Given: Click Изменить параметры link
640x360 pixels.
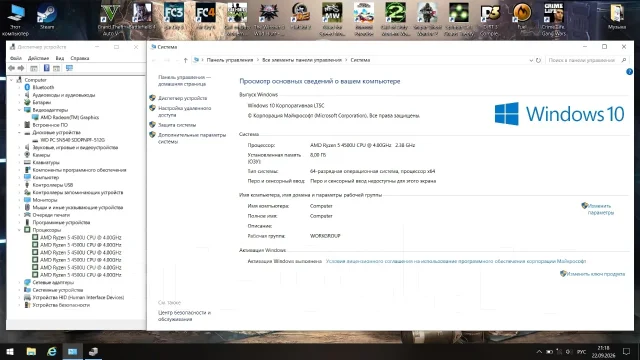Looking at the screenshot, I should [600, 209].
